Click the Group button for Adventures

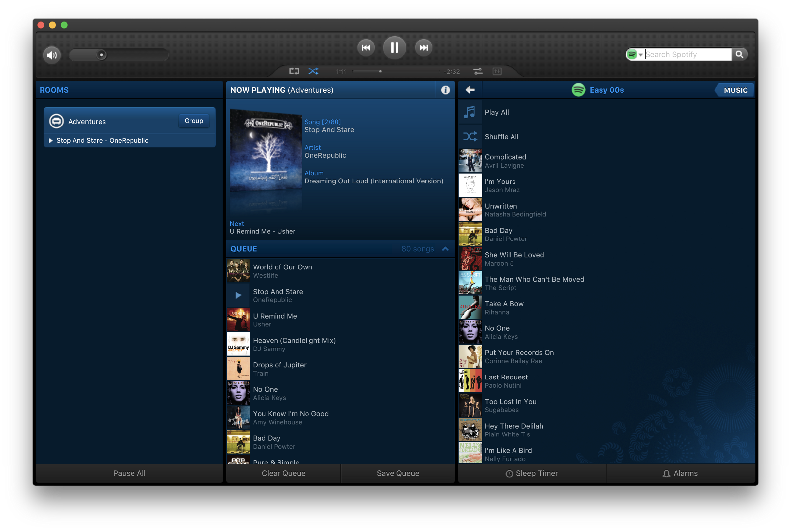193,121
